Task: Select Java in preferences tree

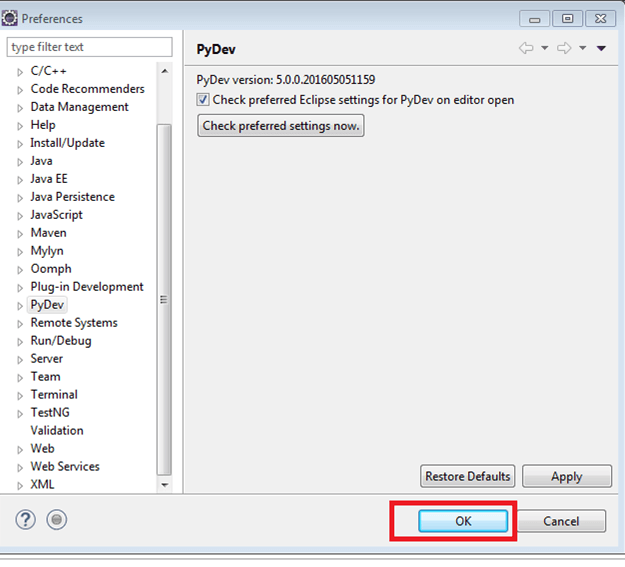Action: 41,161
